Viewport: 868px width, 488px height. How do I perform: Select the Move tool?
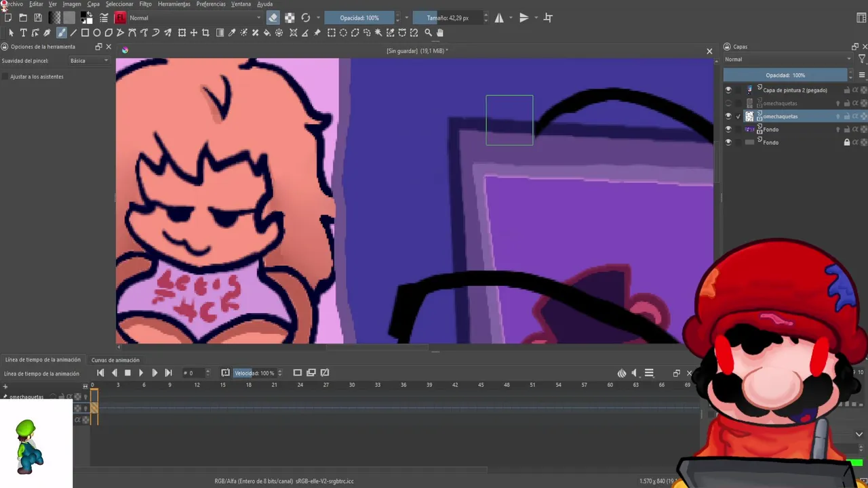(194, 33)
